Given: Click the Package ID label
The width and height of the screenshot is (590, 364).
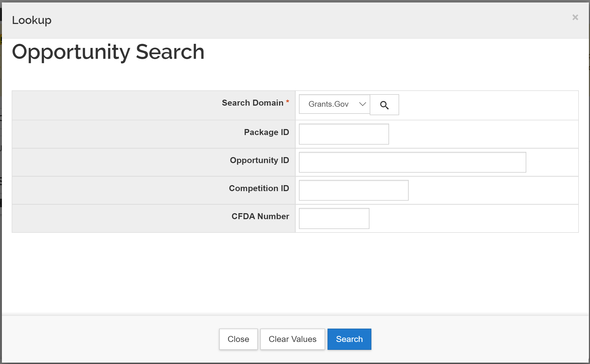Looking at the screenshot, I should (x=267, y=132).
